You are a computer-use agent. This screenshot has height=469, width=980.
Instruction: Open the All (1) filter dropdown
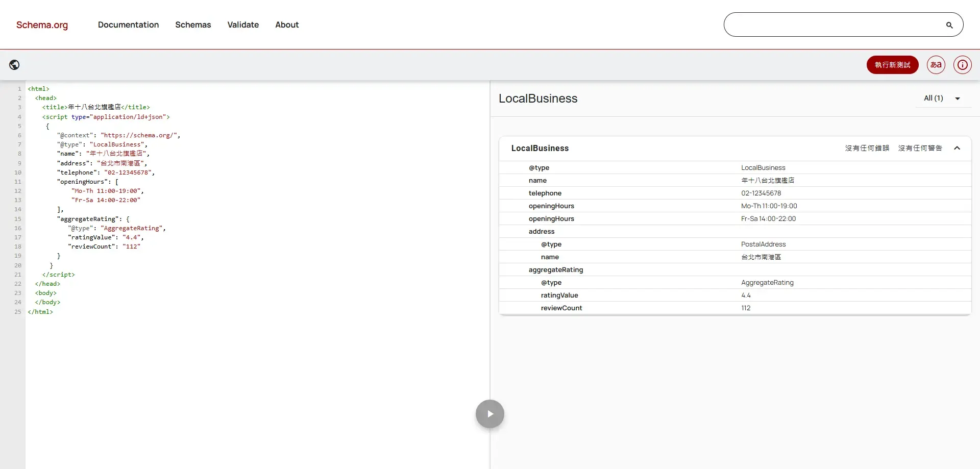pyautogui.click(x=942, y=98)
